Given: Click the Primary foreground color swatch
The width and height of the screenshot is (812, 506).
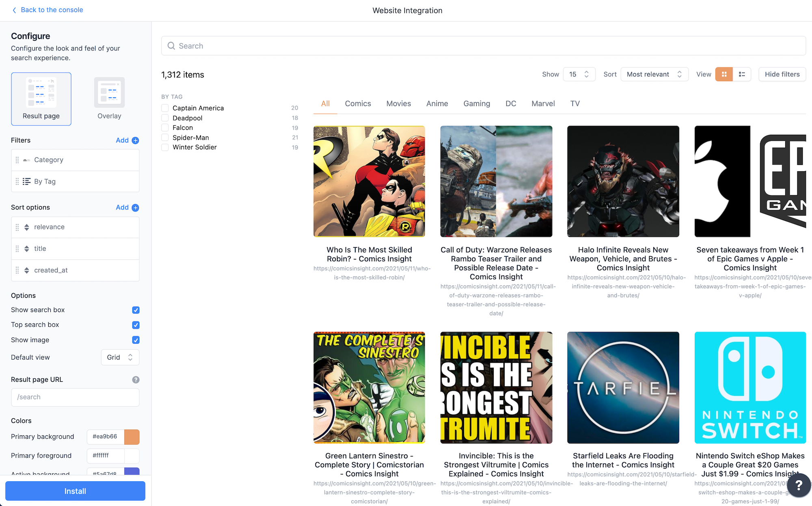Looking at the screenshot, I should [x=132, y=456].
